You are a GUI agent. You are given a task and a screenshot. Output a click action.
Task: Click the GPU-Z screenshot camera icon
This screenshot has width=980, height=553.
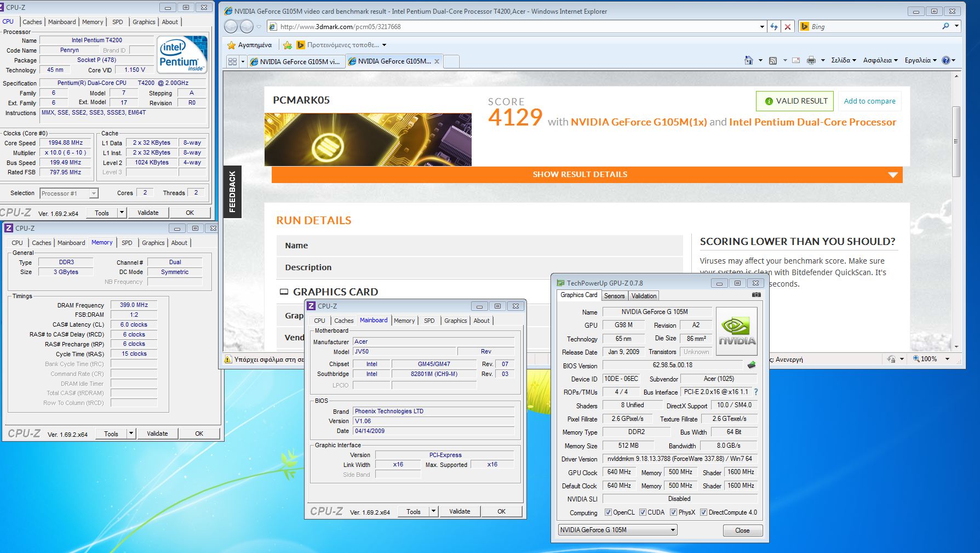(x=757, y=295)
